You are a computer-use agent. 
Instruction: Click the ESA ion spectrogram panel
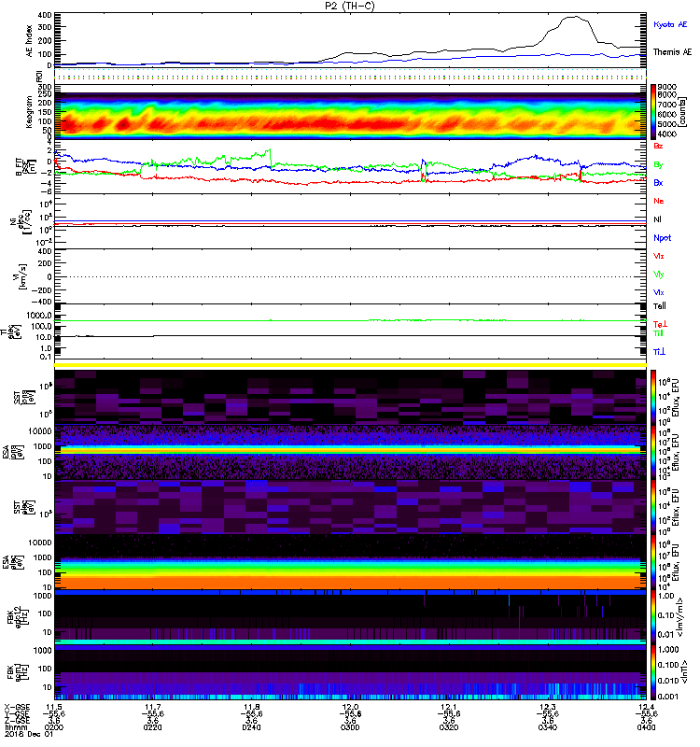350,453
